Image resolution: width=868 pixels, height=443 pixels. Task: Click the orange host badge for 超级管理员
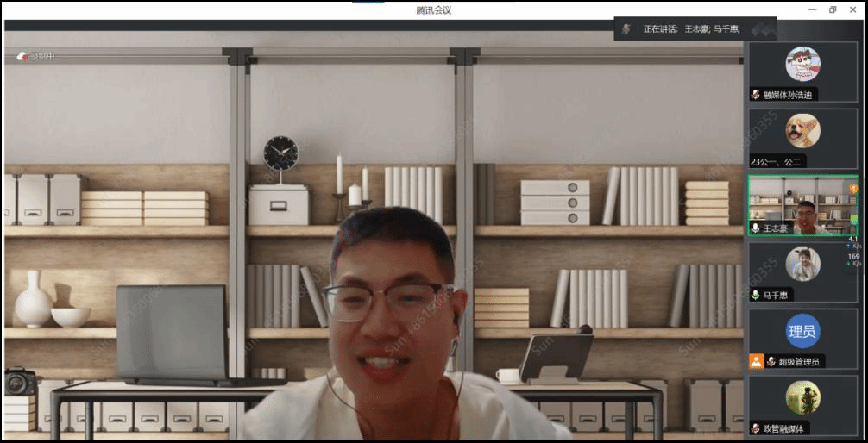756,362
